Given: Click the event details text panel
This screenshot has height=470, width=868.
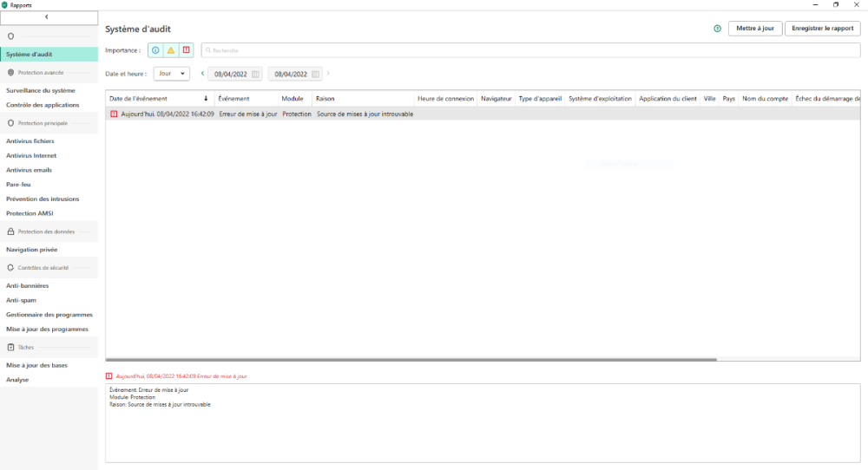Looking at the screenshot, I should pos(483,423).
